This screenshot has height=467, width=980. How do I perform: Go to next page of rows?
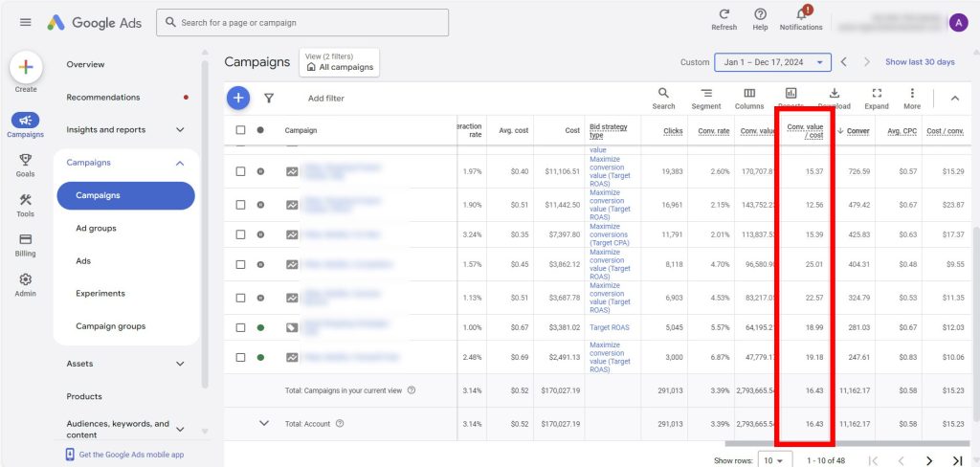[x=929, y=460]
